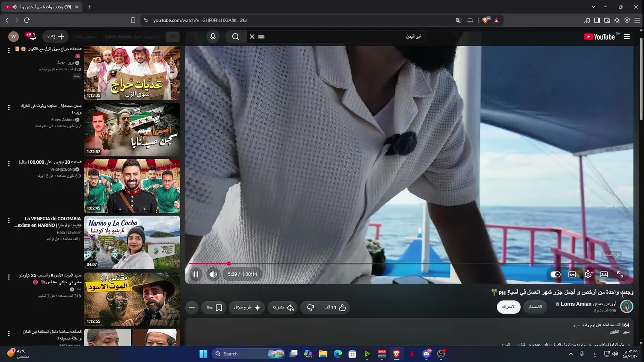Viewport: 644px width, 362px height.
Task: Open the إنشاء create button
Action: pos(55,37)
